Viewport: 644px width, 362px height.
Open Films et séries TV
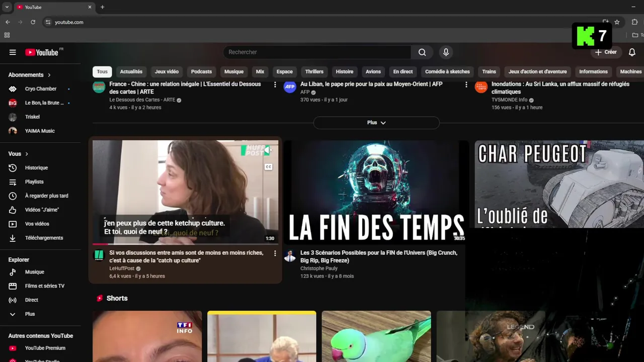40,286
